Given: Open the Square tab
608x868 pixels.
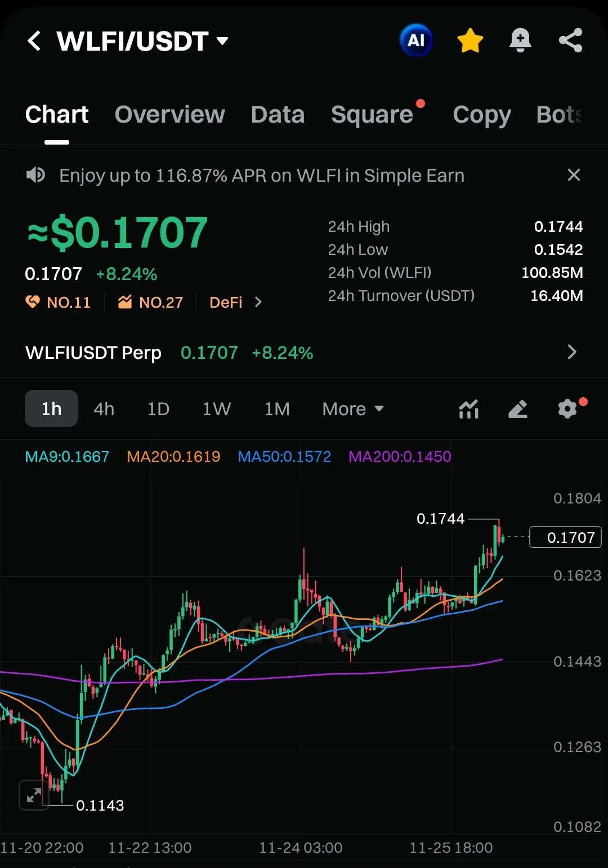Looking at the screenshot, I should [372, 115].
